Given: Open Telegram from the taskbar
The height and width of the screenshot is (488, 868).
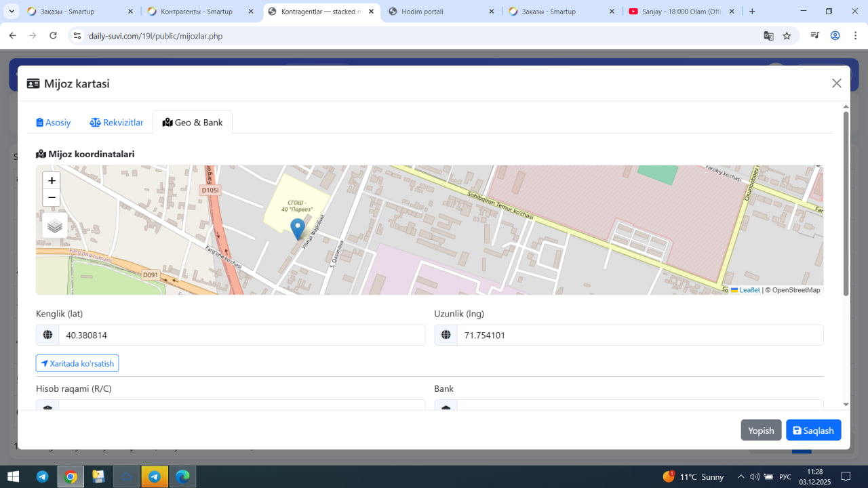Looking at the screenshot, I should (42, 476).
